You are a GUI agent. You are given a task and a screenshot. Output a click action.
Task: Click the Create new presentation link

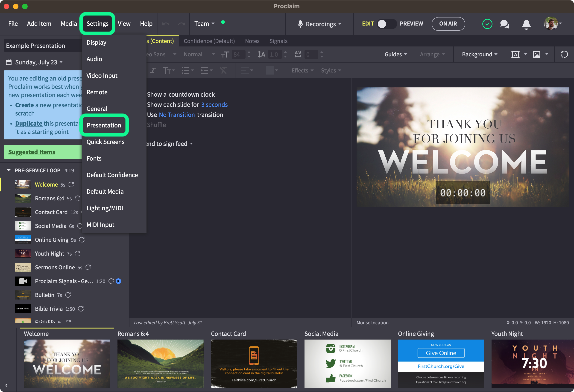pos(24,105)
